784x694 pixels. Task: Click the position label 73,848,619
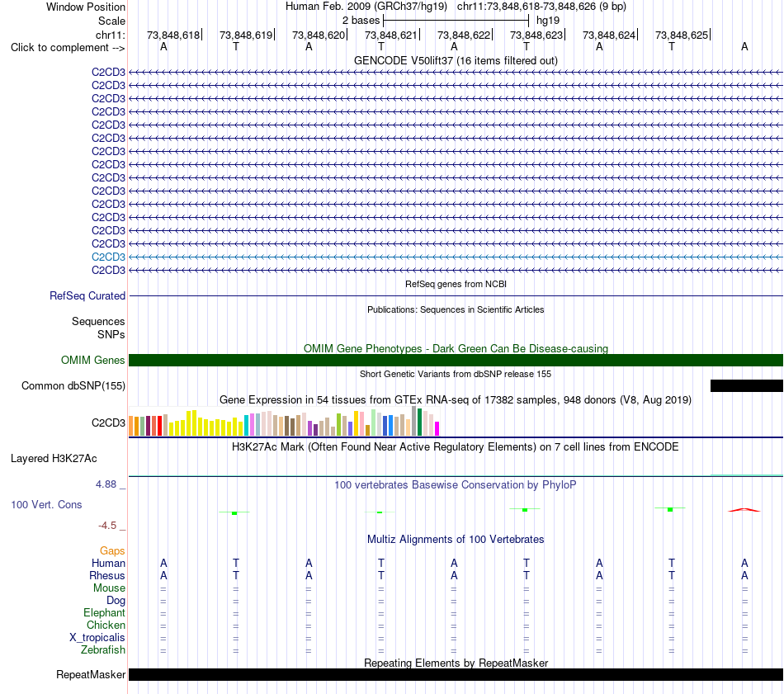click(246, 35)
